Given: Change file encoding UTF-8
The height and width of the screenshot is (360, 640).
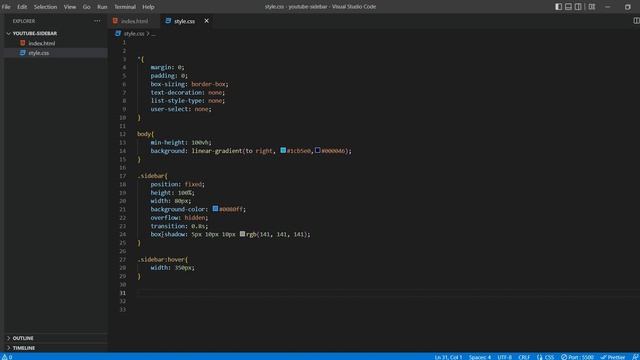Looking at the screenshot, I should [504, 357].
